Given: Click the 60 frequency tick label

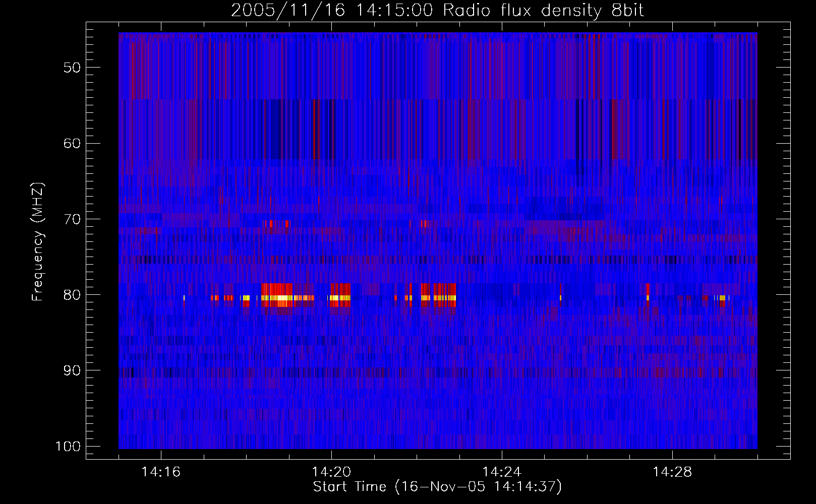Looking at the screenshot, I should 72,143.
